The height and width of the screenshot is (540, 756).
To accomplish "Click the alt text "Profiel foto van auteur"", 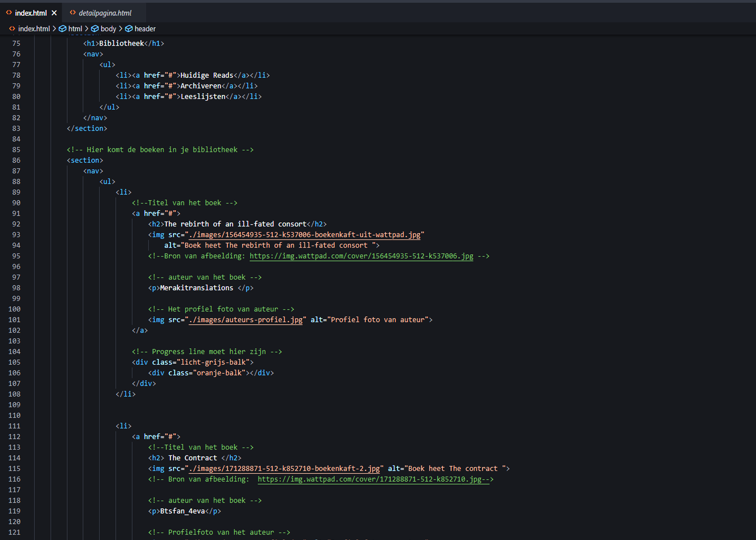I will pyautogui.click(x=378, y=320).
